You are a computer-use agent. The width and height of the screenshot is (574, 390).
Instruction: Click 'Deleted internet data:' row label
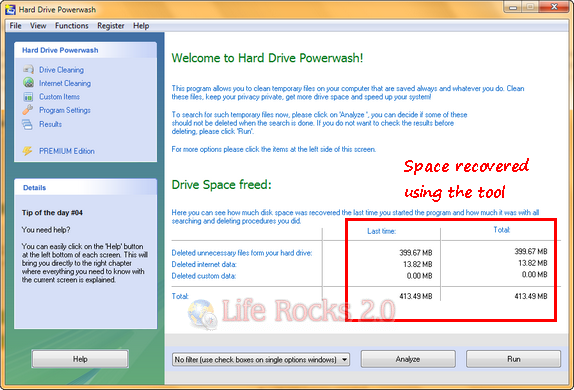point(204,264)
